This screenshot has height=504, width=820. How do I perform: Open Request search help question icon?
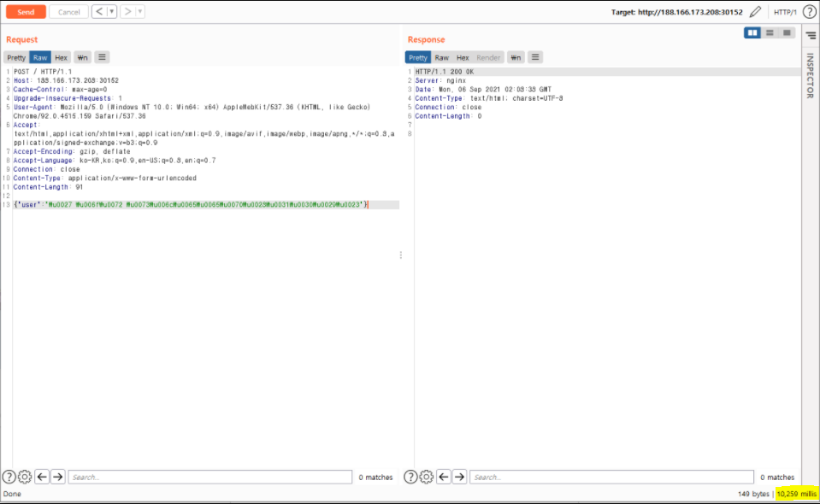(x=9, y=477)
